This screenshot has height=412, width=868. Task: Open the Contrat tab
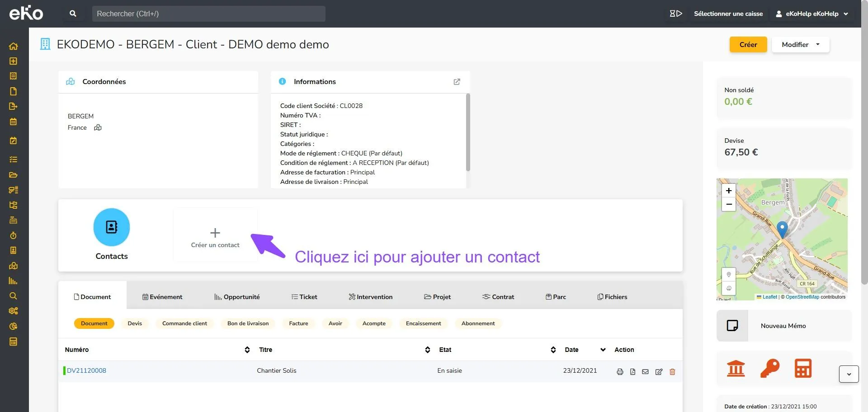(x=498, y=297)
